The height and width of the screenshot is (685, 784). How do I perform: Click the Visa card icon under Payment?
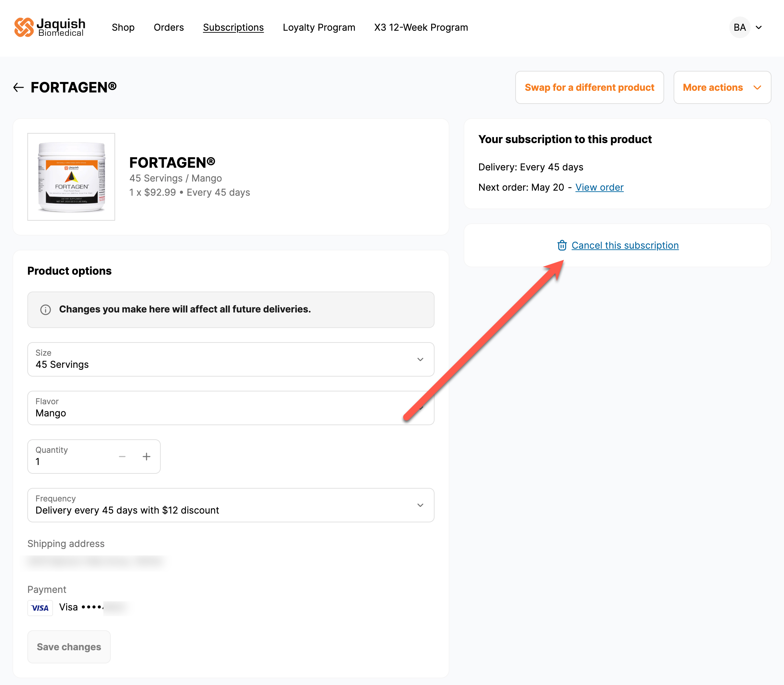(40, 608)
